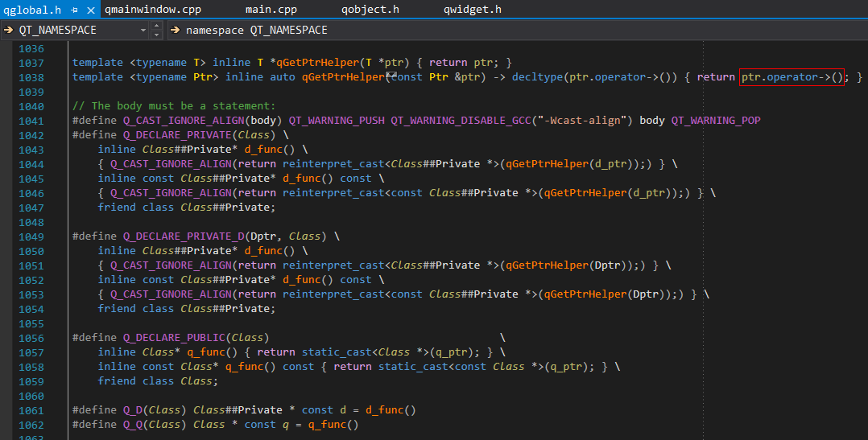This screenshot has width=868, height=440.
Task: Click d_func() on line 1061
Action: 391,409
